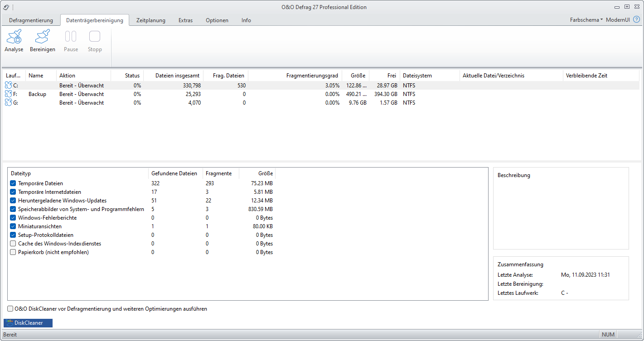Sort by Fragmentierungsgrad column header
This screenshot has height=341, width=644.
pos(295,76)
